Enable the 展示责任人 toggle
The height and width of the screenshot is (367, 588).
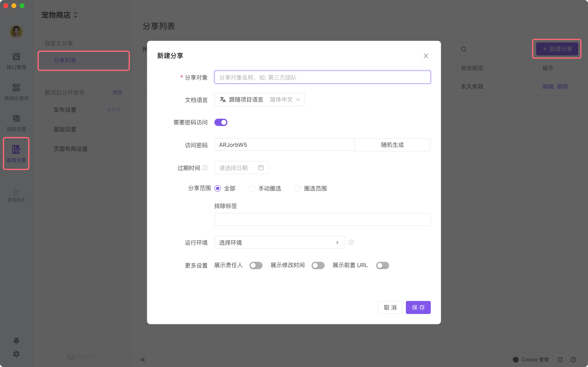point(256,265)
